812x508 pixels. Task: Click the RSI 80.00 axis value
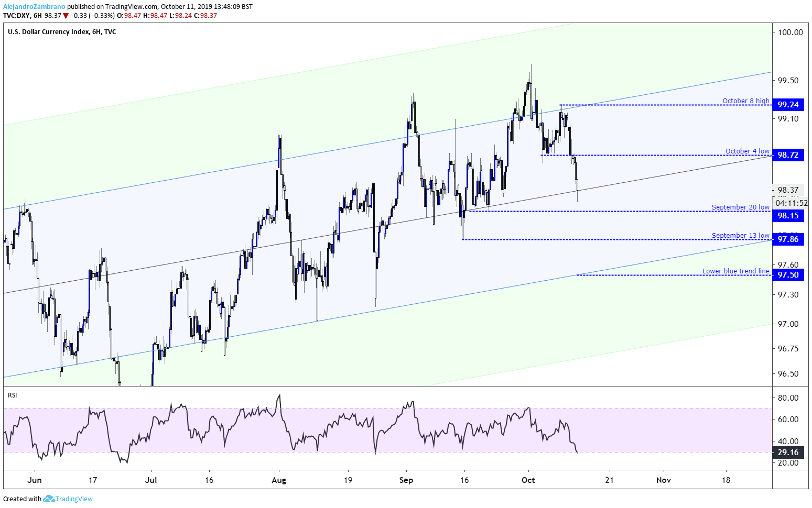pos(788,398)
